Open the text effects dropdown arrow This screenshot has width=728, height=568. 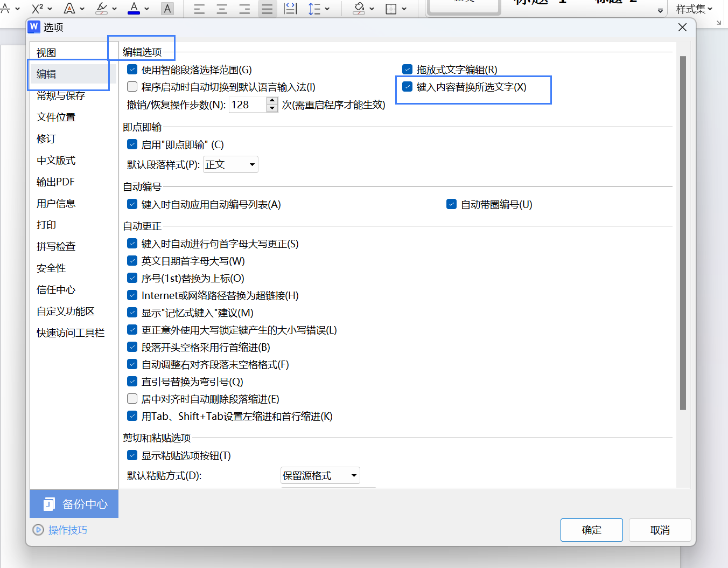82,9
